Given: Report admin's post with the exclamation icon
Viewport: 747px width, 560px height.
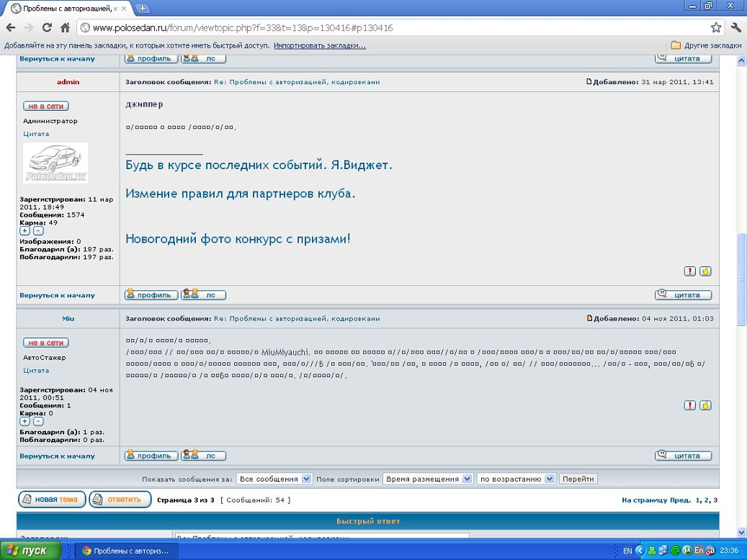Looking at the screenshot, I should (689, 271).
